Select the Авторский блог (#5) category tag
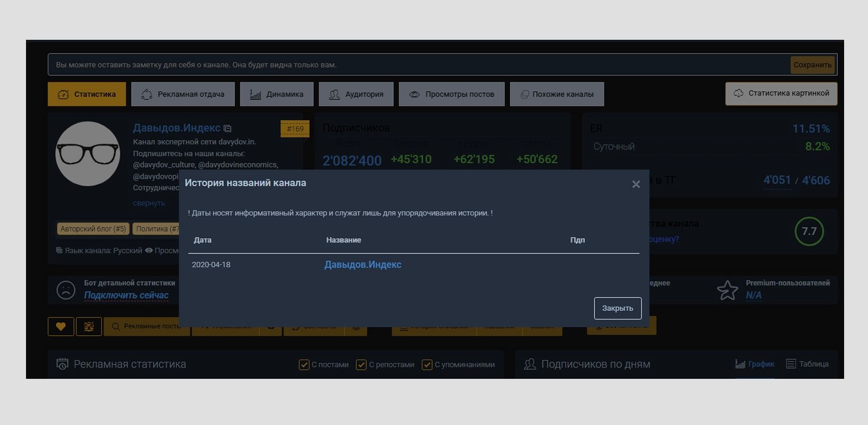The width and height of the screenshot is (868, 425). (x=93, y=229)
